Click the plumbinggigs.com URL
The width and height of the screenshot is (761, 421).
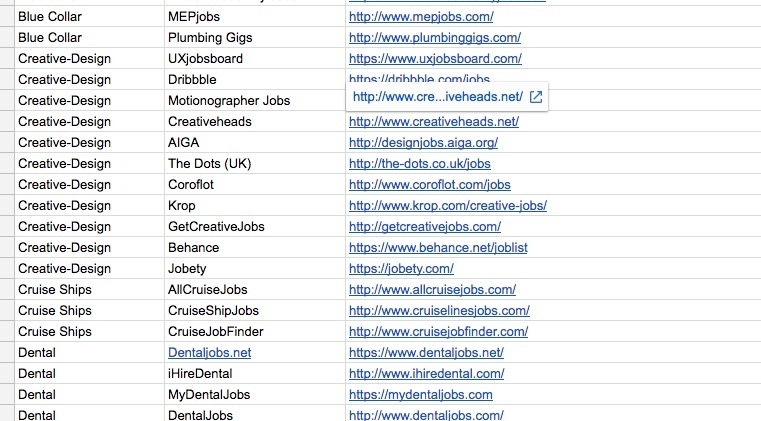pyautogui.click(x=434, y=38)
